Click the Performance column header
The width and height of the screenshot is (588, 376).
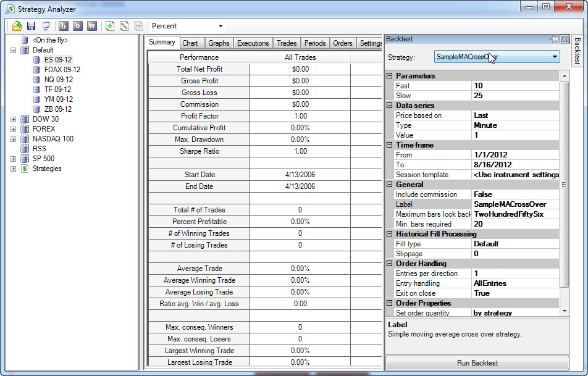coord(199,57)
